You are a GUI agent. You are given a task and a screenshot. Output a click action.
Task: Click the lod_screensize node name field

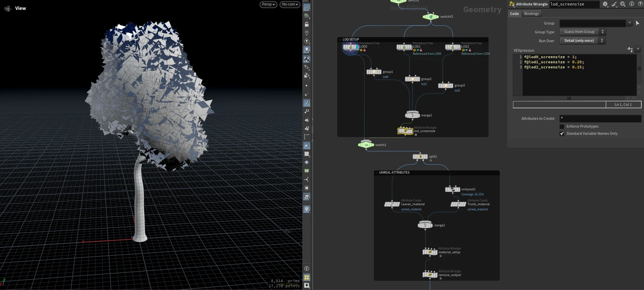[x=574, y=4]
